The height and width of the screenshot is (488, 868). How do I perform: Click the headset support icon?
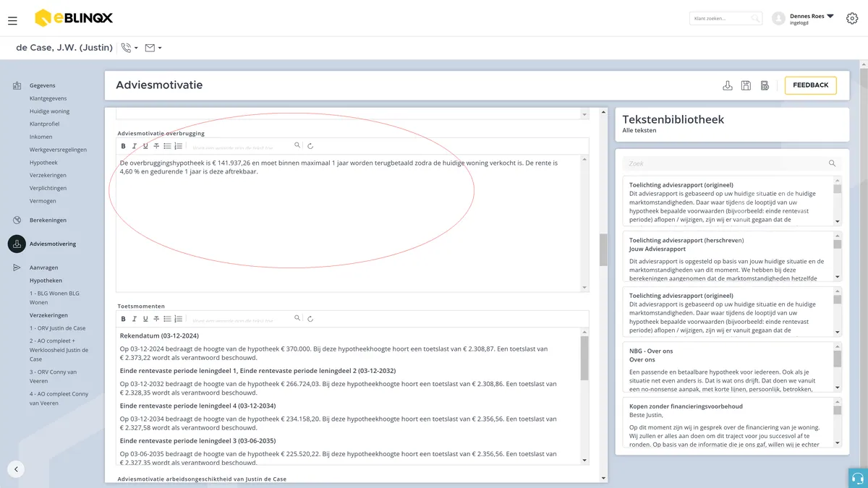tap(858, 478)
